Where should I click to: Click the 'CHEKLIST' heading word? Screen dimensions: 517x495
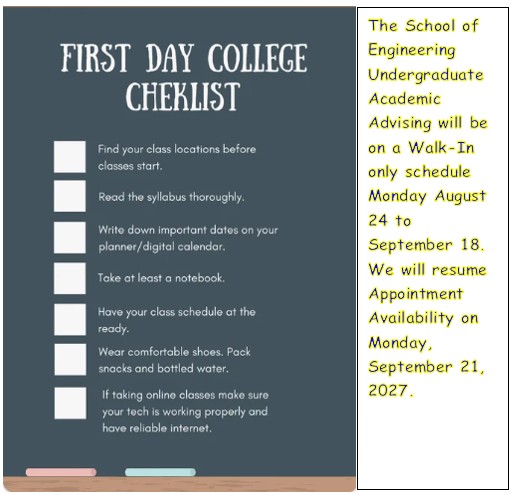click(x=183, y=96)
